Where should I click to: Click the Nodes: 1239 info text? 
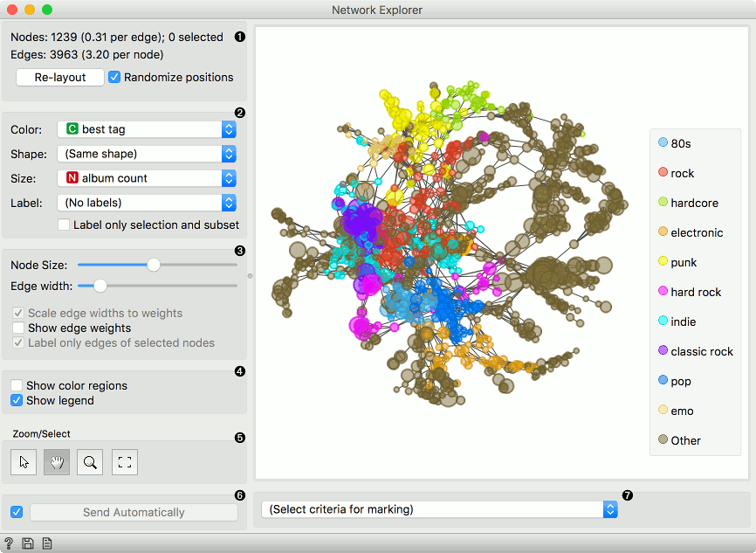click(117, 38)
